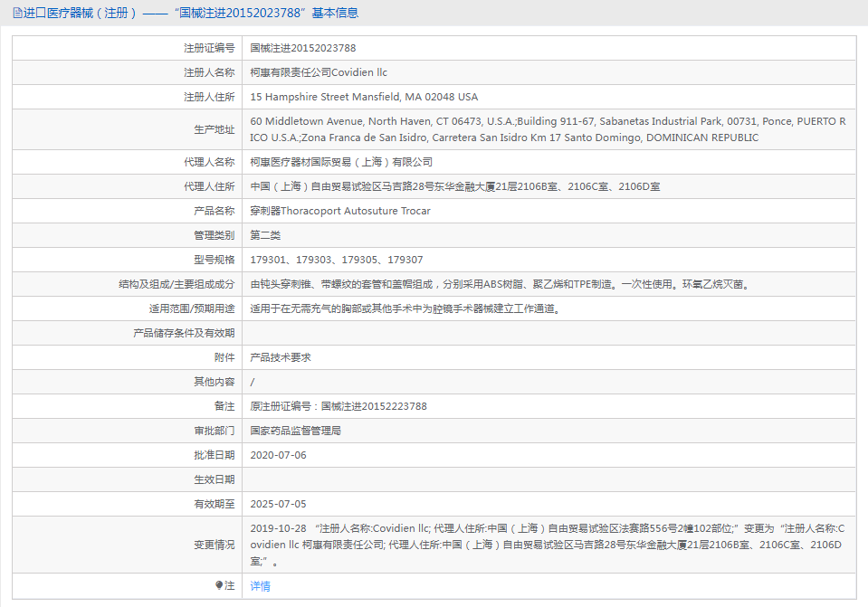Click the 型号规格 row label
This screenshot has height=607, width=868.
click(215, 260)
